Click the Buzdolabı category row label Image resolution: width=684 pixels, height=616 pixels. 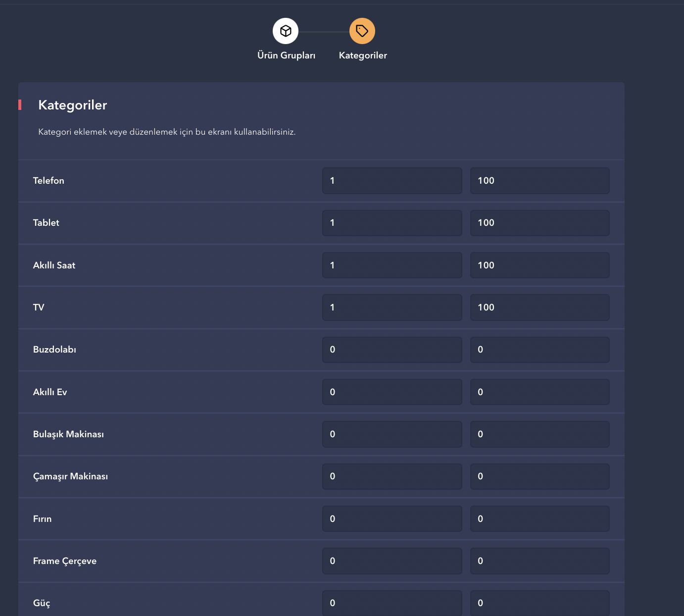point(54,350)
